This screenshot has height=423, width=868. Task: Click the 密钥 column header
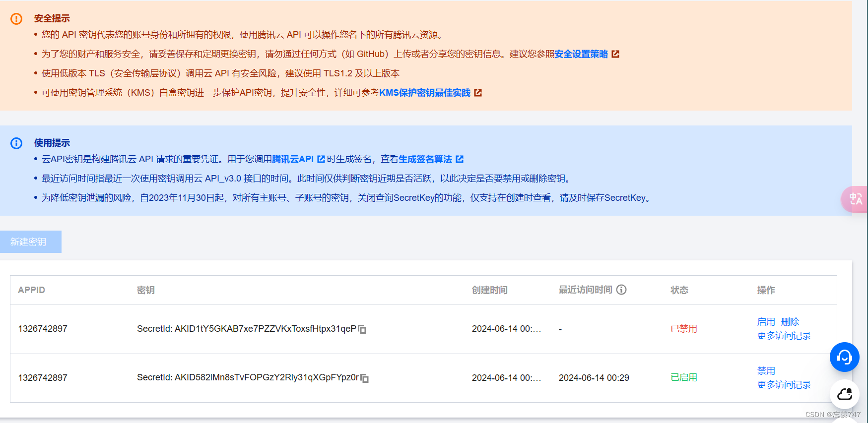tap(146, 290)
